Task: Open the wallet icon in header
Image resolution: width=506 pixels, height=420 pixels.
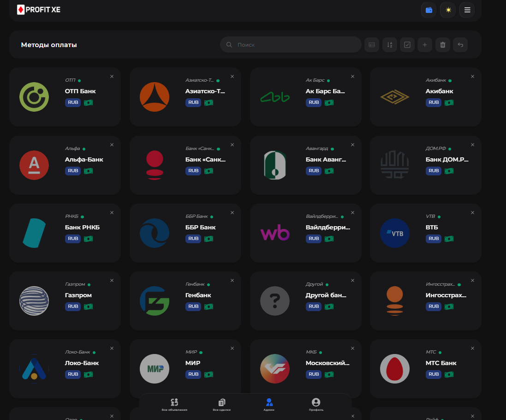Action: (x=429, y=10)
